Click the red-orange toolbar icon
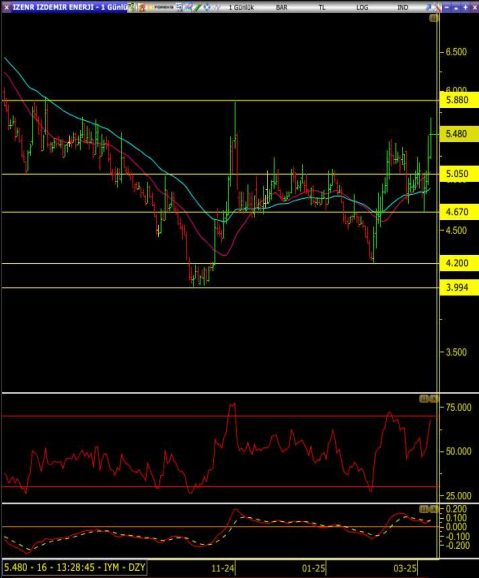Viewport: 479px width, 578px height. tap(142, 7)
